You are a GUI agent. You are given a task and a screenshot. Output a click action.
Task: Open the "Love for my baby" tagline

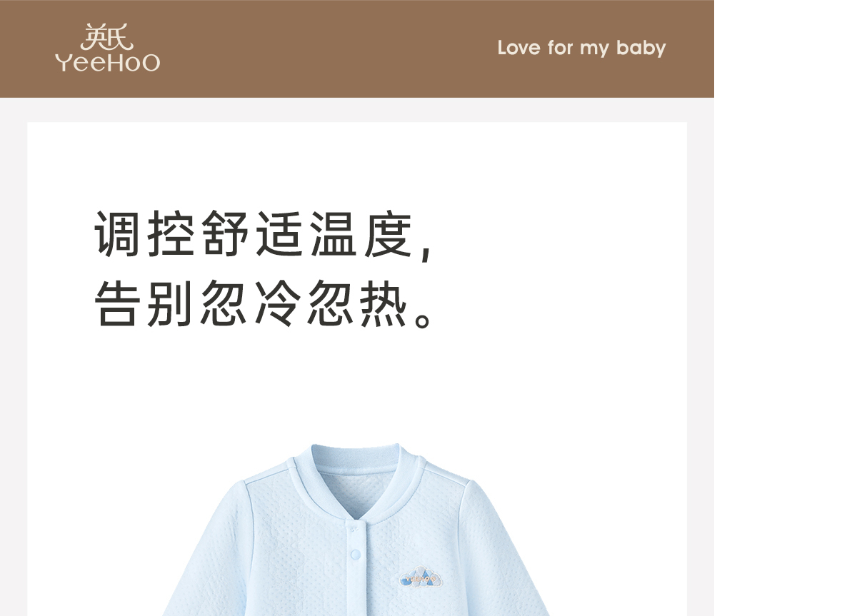pos(581,49)
